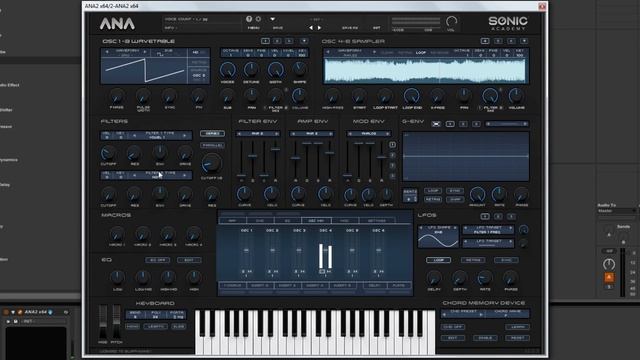Switch to OSC MIX tab in center panel
The image size is (640, 360).
click(316, 220)
